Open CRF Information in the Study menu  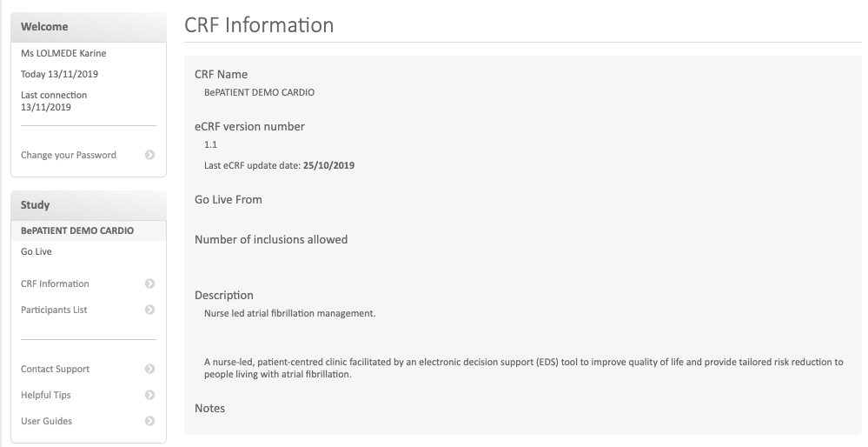(x=55, y=284)
